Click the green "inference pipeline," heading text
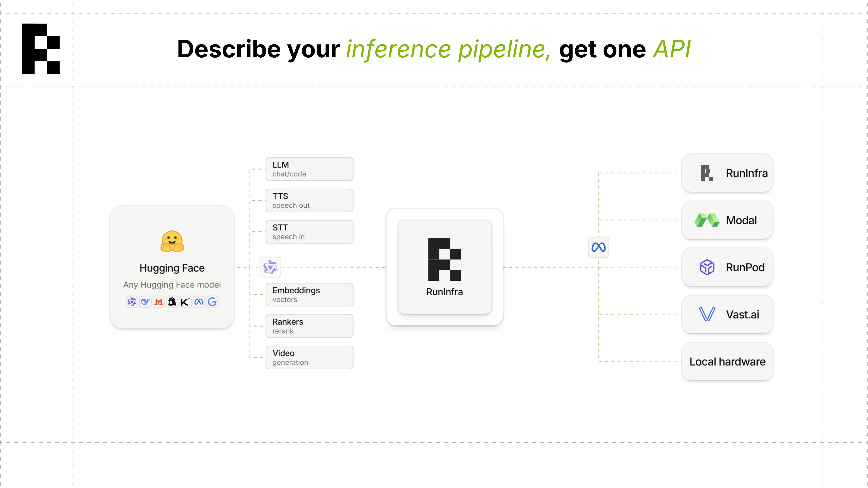The height and width of the screenshot is (488, 868). point(449,50)
